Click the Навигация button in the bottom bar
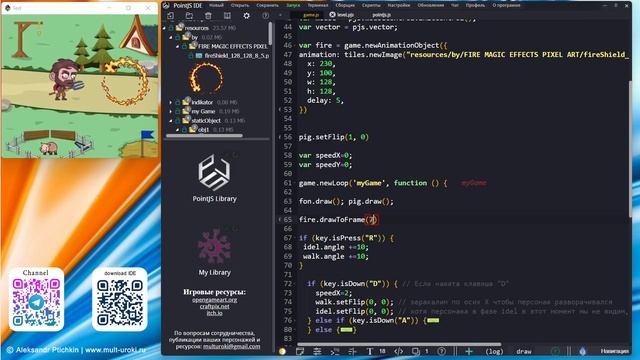The width and height of the screenshot is (640, 360). [614, 351]
